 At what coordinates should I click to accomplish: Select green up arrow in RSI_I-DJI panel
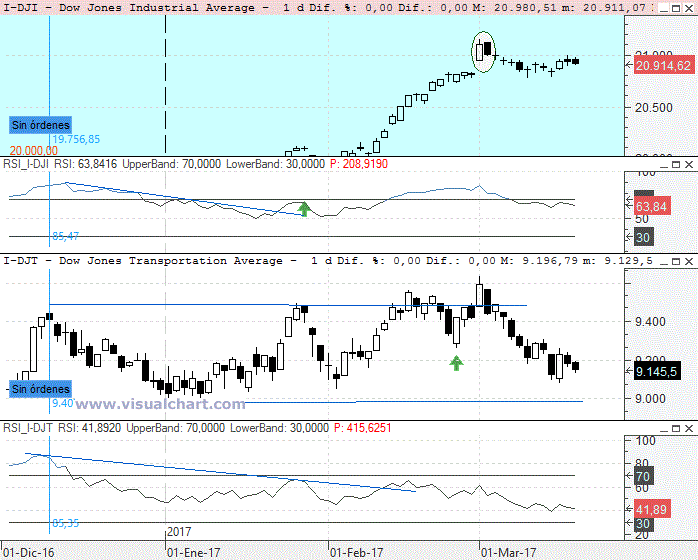pos(304,209)
